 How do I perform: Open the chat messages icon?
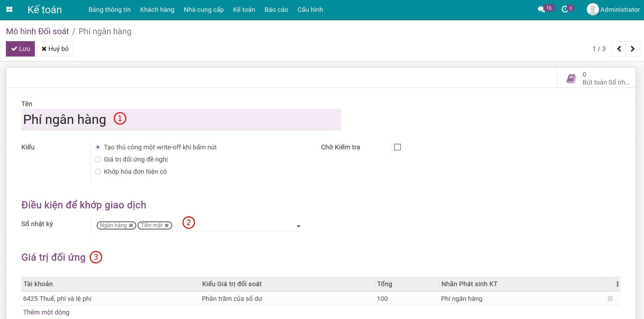pos(541,9)
